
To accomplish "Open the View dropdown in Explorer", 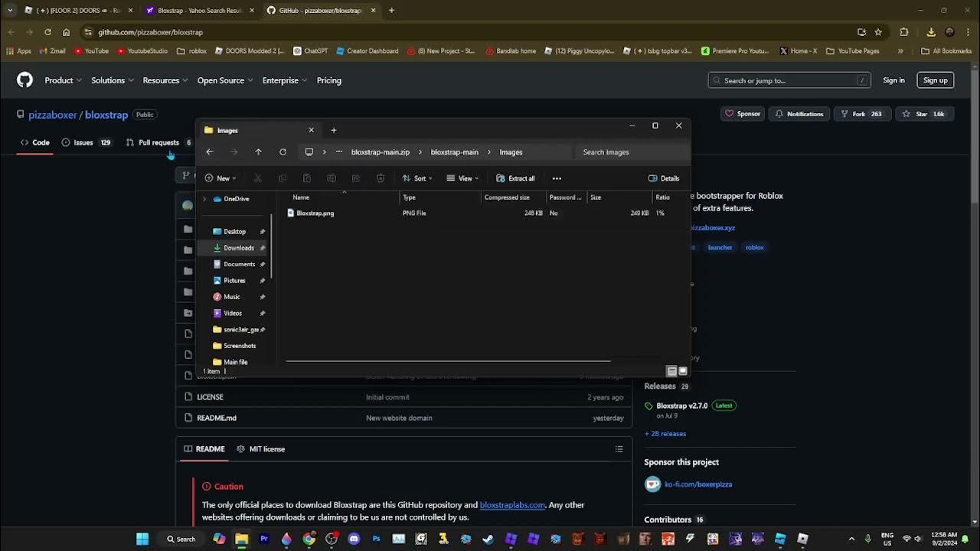I will click(x=462, y=178).
